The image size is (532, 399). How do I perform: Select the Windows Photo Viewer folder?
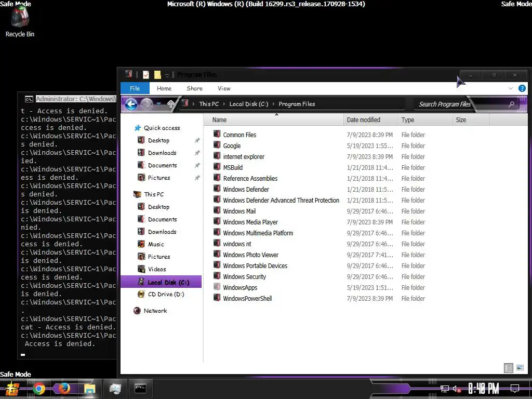point(250,255)
